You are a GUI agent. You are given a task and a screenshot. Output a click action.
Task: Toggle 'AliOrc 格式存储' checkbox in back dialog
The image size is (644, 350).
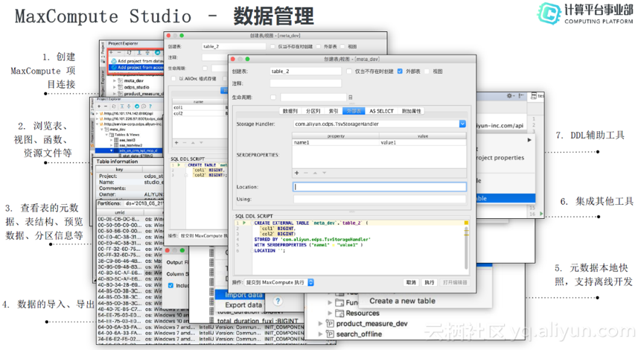tap(173, 78)
